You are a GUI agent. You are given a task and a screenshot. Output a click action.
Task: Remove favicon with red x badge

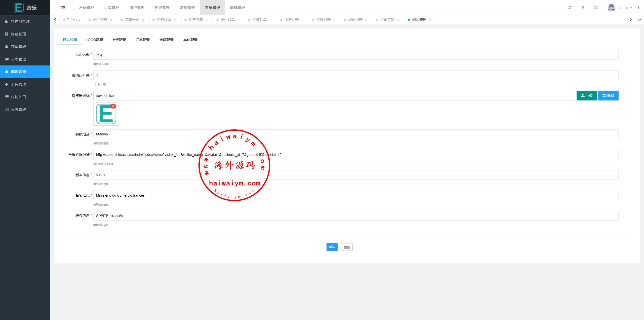(113, 106)
